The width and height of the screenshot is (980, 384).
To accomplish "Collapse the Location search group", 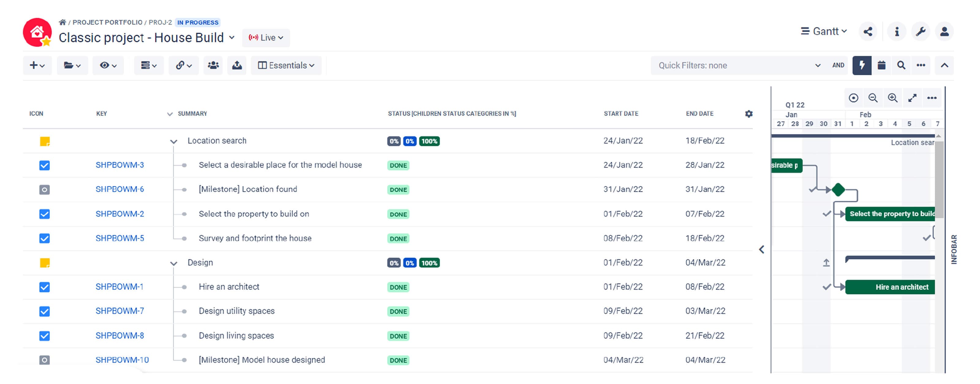I will point(173,141).
